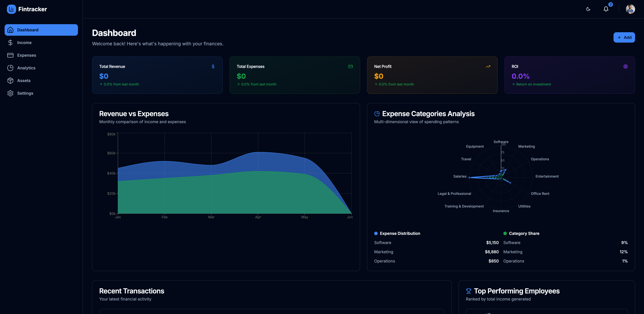Open notifications via the bell icon
This screenshot has height=314, width=644.
click(x=606, y=9)
